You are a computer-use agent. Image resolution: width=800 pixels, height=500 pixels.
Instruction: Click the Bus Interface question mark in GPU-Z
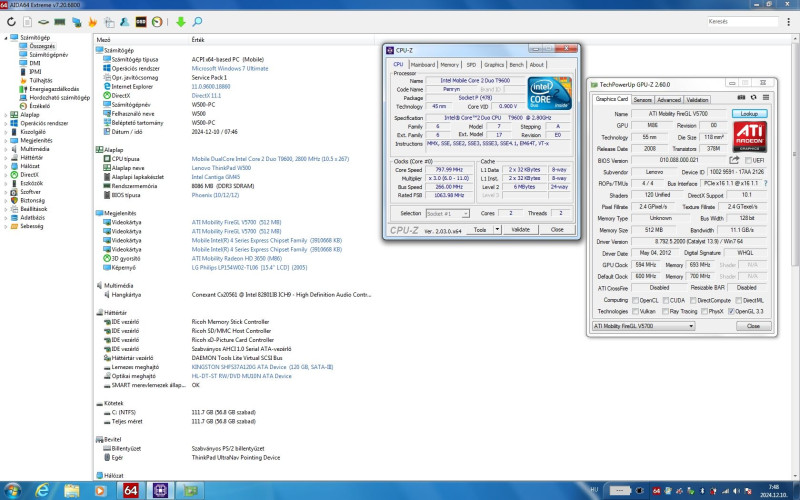pyautogui.click(x=765, y=183)
